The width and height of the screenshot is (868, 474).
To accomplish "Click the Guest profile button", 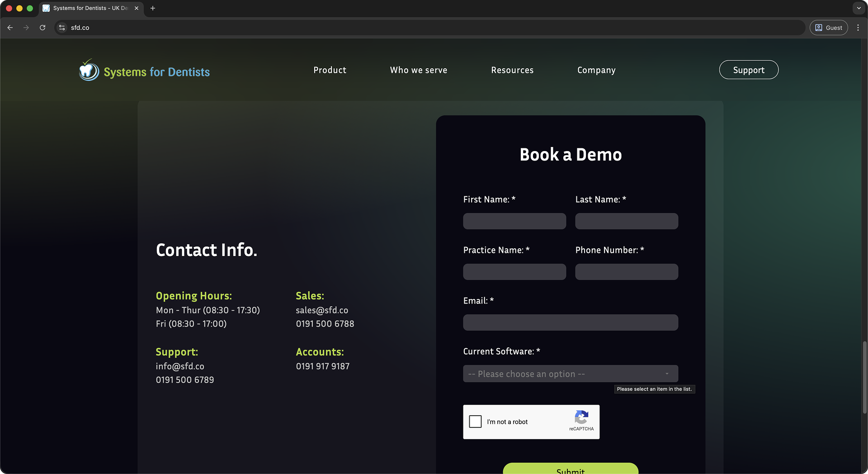I will click(x=829, y=28).
